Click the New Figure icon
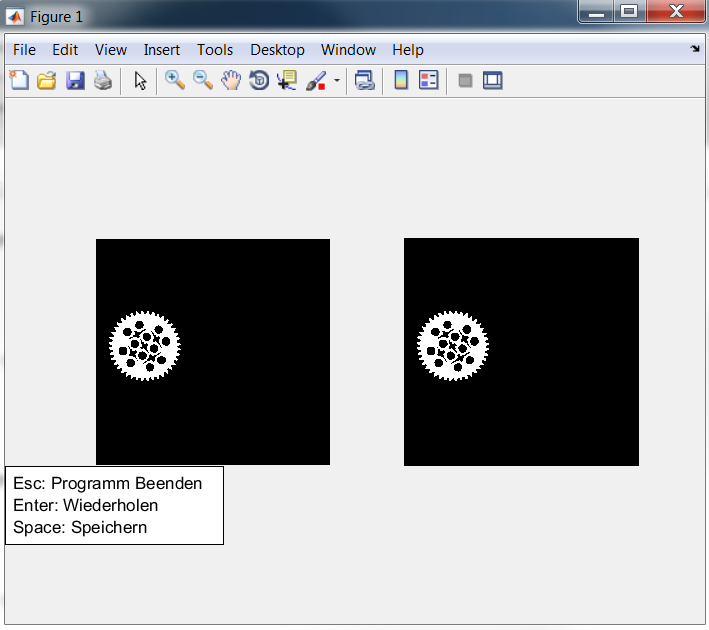This screenshot has height=630, width=709. (19, 81)
